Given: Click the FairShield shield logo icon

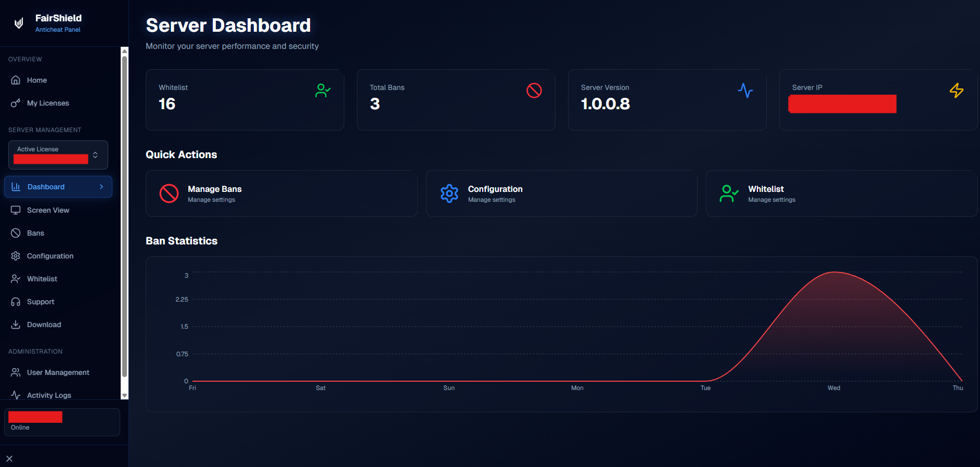Looking at the screenshot, I should pyautogui.click(x=19, y=23).
